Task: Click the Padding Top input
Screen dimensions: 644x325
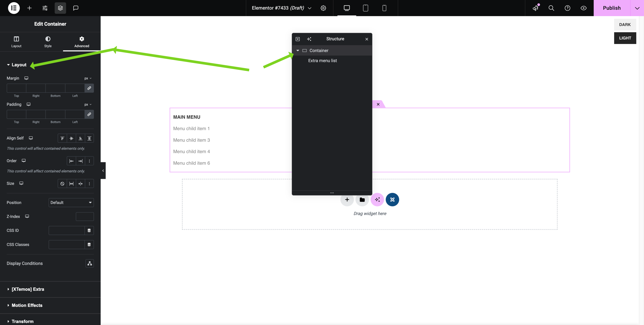Action: coord(17,114)
